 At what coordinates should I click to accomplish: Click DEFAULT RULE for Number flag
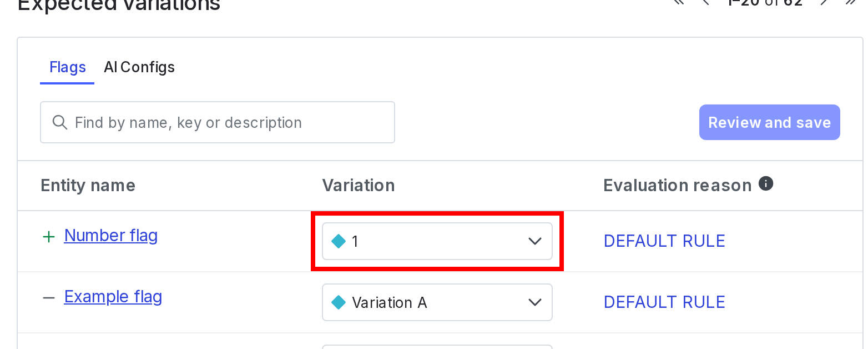click(664, 241)
